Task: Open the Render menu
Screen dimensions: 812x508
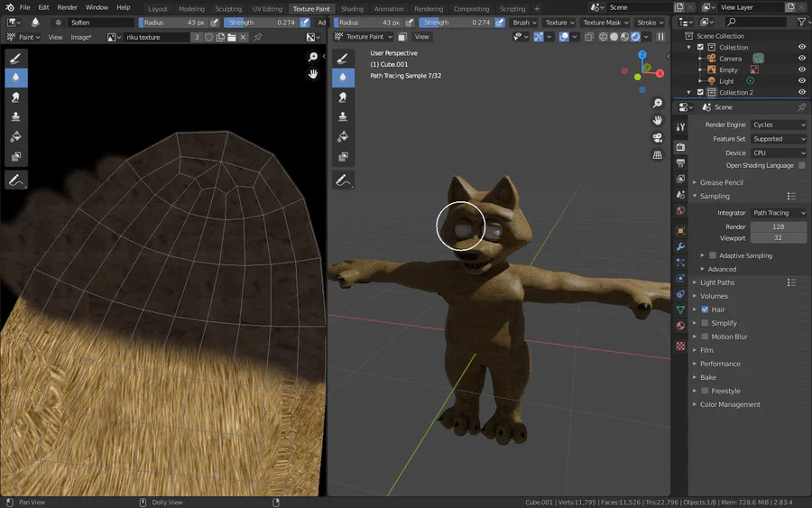Action: point(68,7)
